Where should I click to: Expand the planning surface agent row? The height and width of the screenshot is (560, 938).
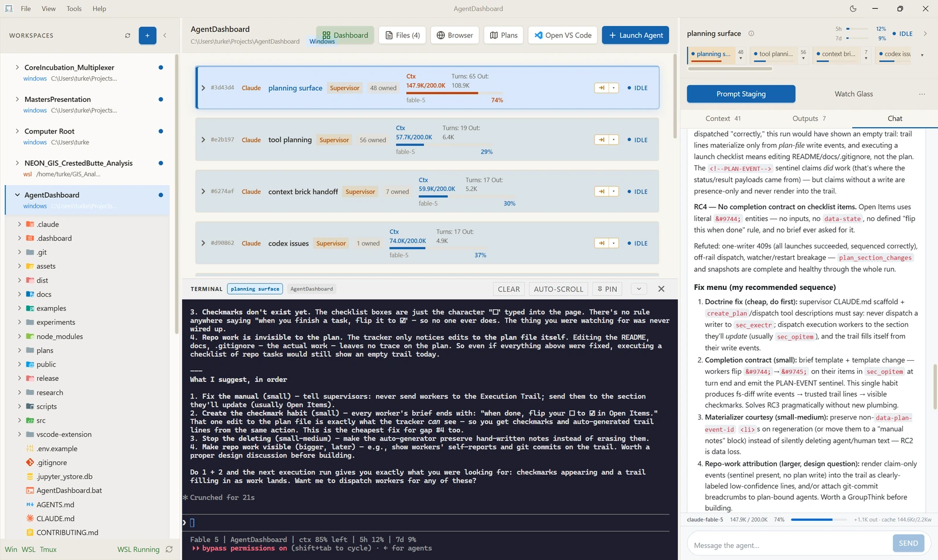click(x=203, y=88)
